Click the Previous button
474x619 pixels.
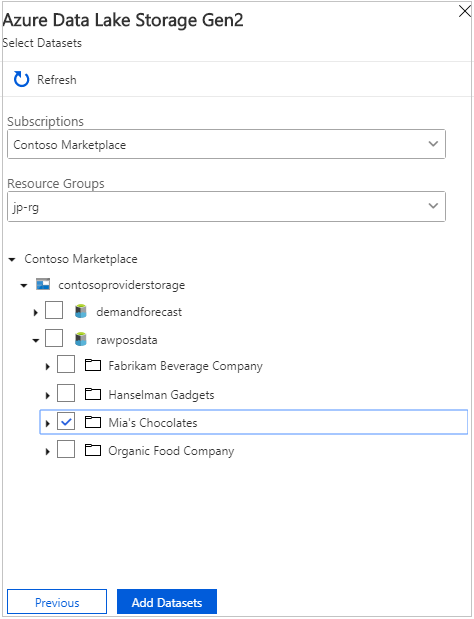point(57,602)
